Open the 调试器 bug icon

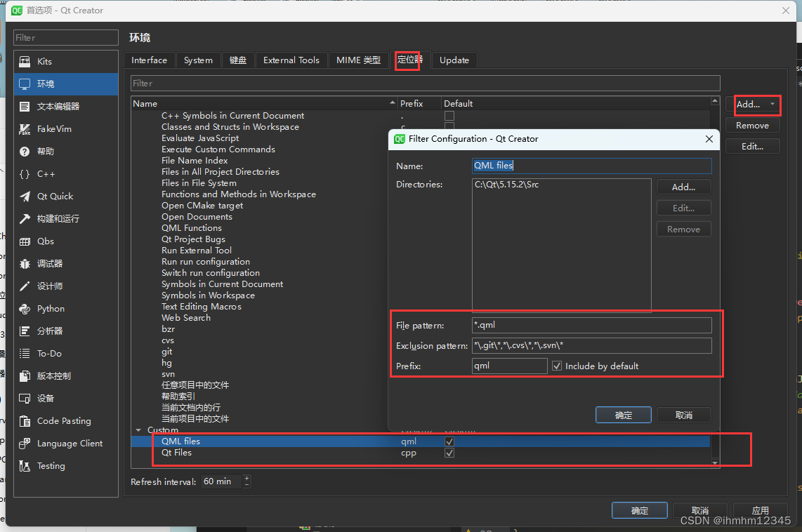point(25,264)
